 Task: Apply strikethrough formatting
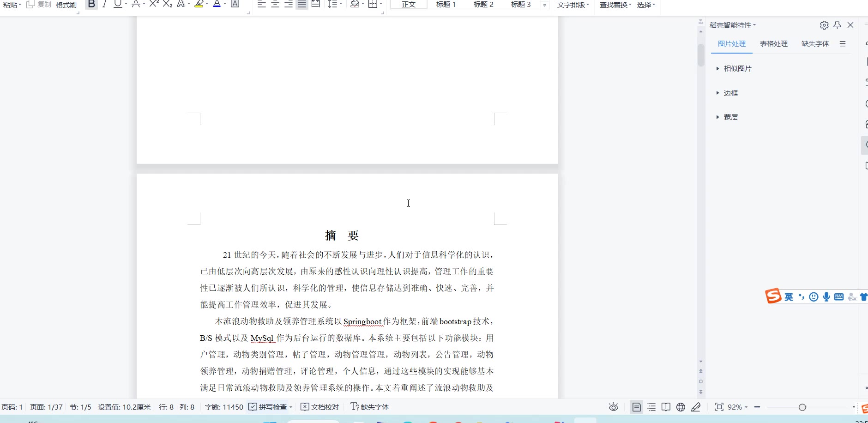pyautogui.click(x=136, y=4)
